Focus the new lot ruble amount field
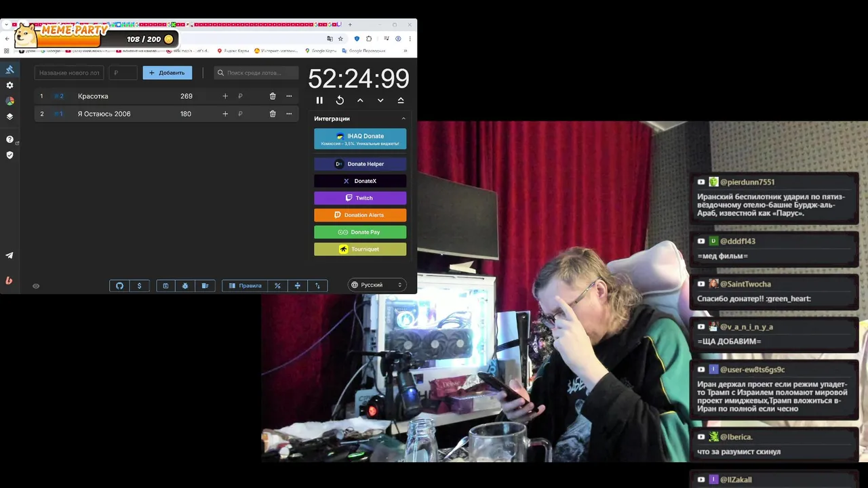The width and height of the screenshot is (868, 488). (x=123, y=73)
